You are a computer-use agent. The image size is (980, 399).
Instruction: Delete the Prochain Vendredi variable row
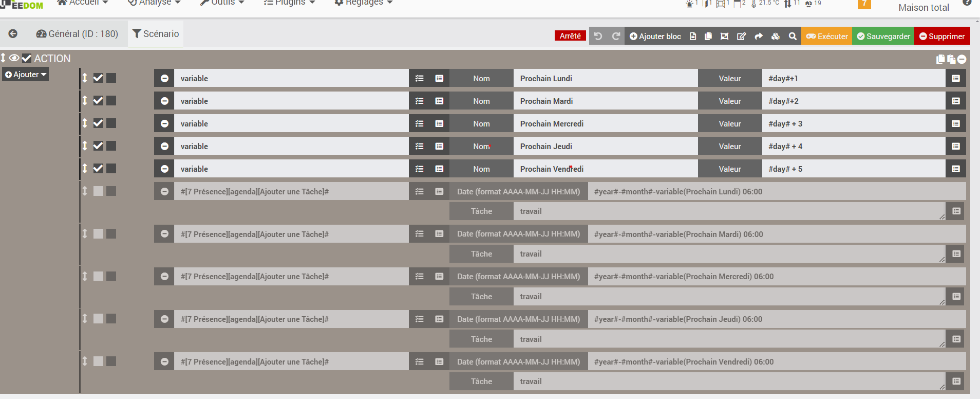tap(164, 169)
